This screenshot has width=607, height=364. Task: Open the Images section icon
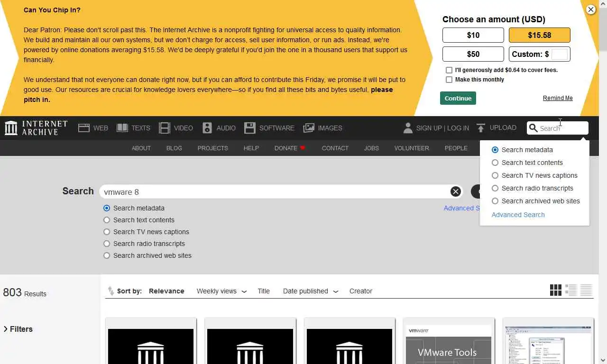pyautogui.click(x=309, y=128)
